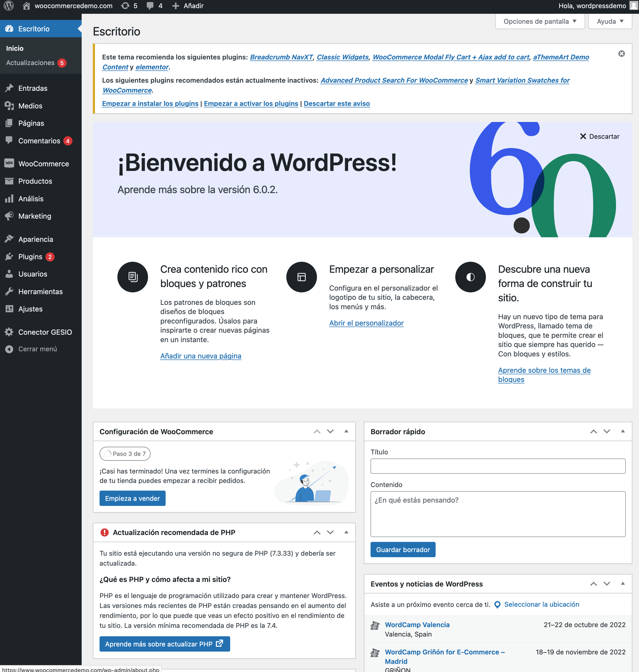Collapse the Configuración de WooCommerce panel
Viewport: 639px width, 672px height.
(346, 431)
